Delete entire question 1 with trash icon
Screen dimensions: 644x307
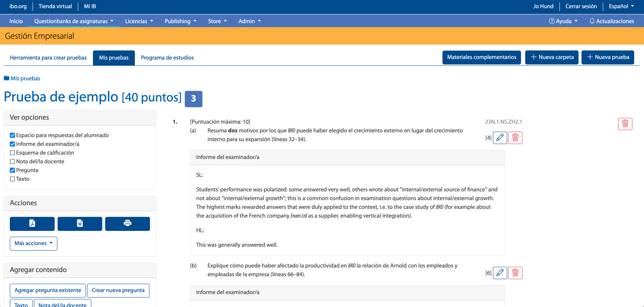click(625, 124)
